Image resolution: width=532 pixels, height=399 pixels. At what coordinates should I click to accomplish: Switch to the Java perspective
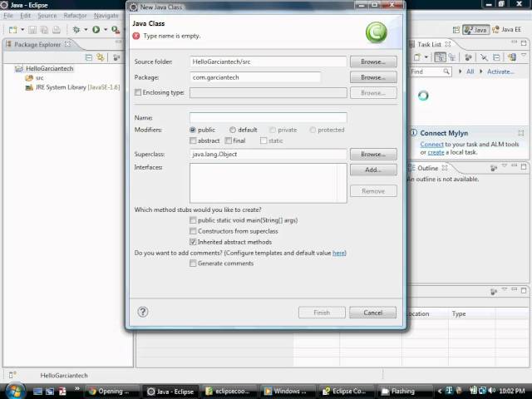coord(475,30)
